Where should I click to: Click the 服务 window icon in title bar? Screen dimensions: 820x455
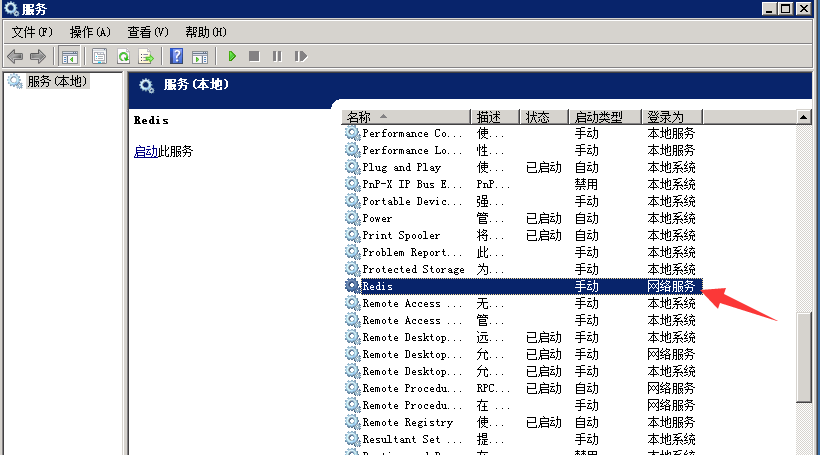click(11, 8)
